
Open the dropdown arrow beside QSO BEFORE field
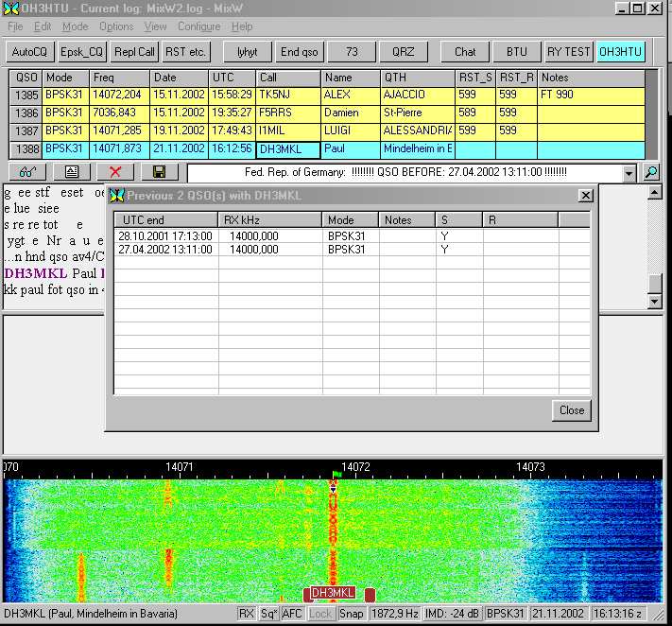point(629,174)
